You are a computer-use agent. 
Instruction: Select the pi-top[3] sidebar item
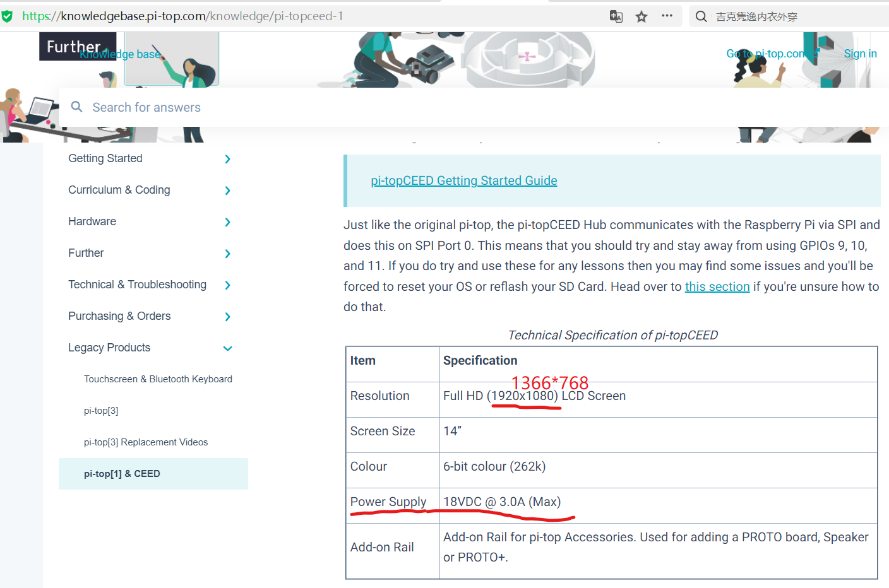101,411
